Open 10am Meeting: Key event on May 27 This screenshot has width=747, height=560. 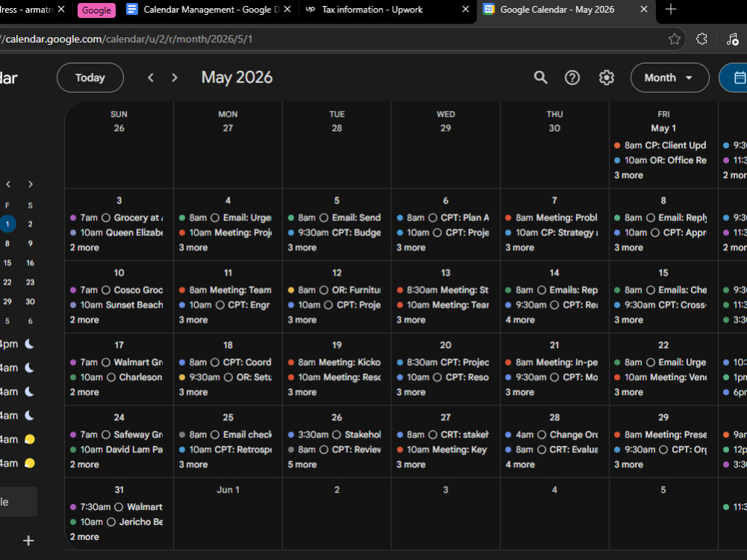pyautogui.click(x=442, y=449)
